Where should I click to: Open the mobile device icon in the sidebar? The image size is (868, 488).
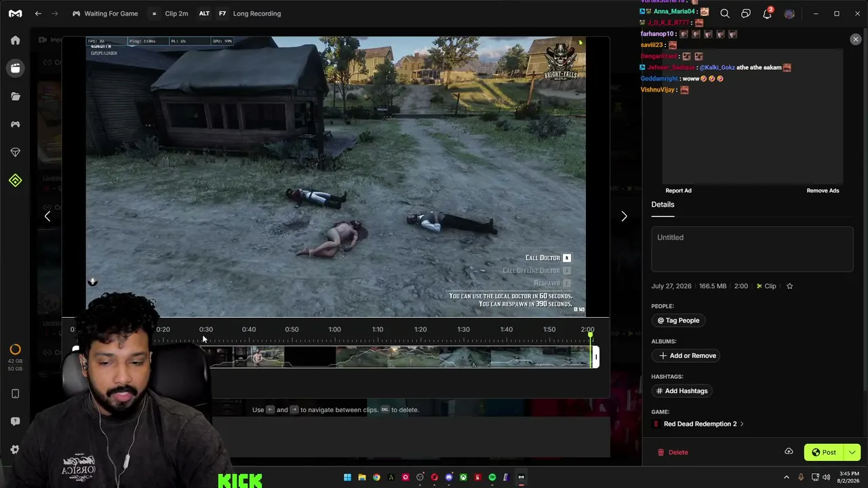click(15, 394)
